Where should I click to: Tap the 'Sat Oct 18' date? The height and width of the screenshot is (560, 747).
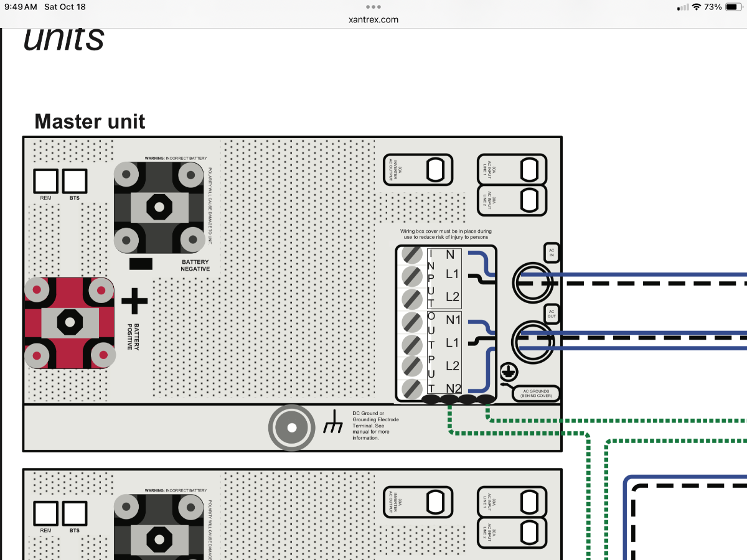[x=65, y=7]
